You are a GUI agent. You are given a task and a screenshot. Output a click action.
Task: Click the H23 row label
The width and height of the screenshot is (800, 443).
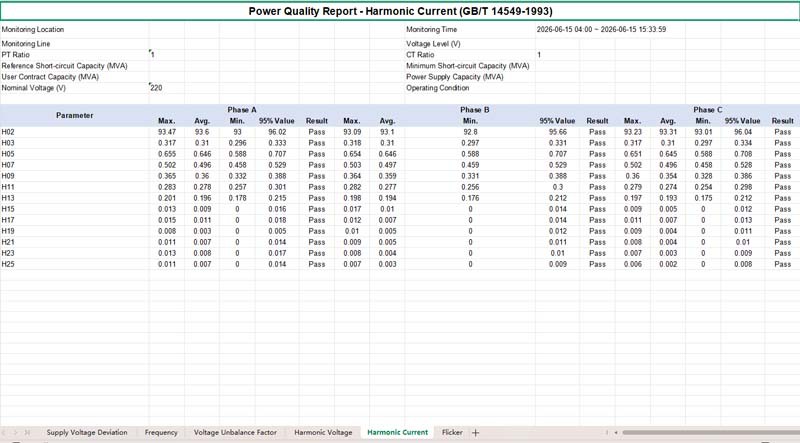pyautogui.click(x=8, y=253)
